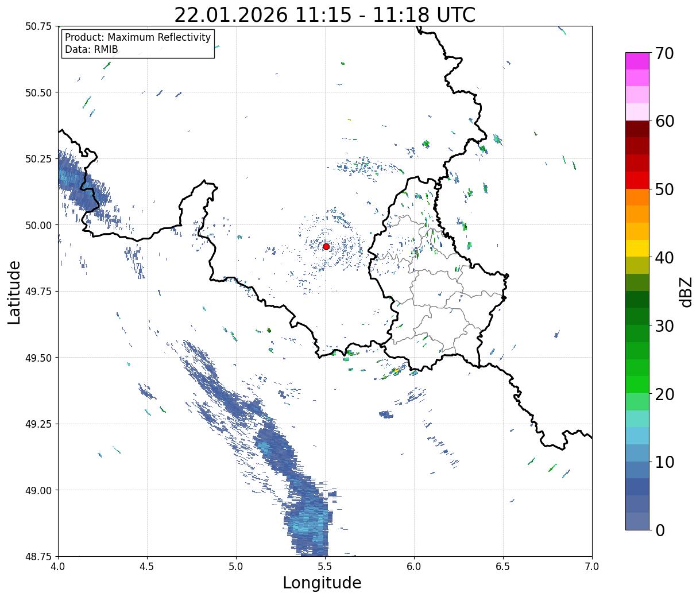
Task: Click the 50.75 latitude tick label
Action: click(38, 26)
